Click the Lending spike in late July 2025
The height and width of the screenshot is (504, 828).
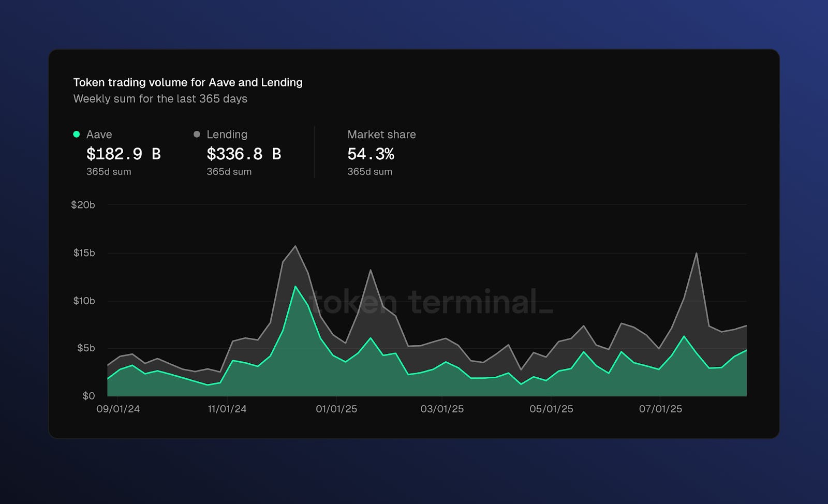pos(697,253)
